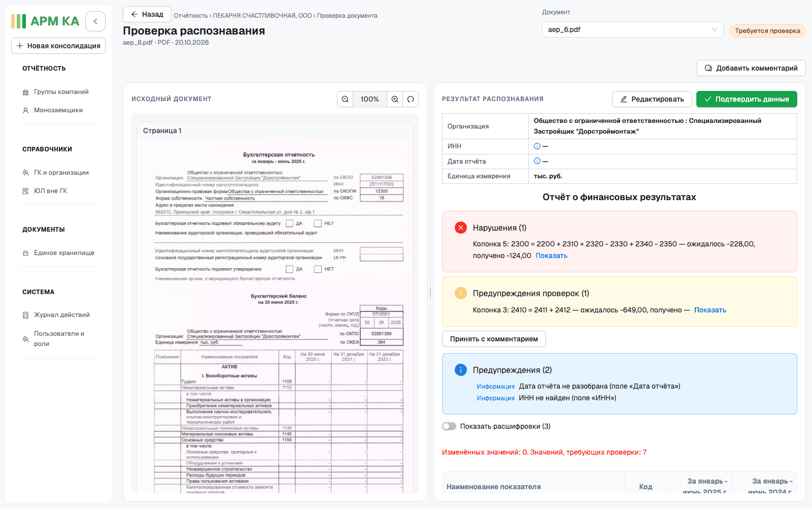Click Показать link in Предупреждения проверок block

pyautogui.click(x=710, y=310)
